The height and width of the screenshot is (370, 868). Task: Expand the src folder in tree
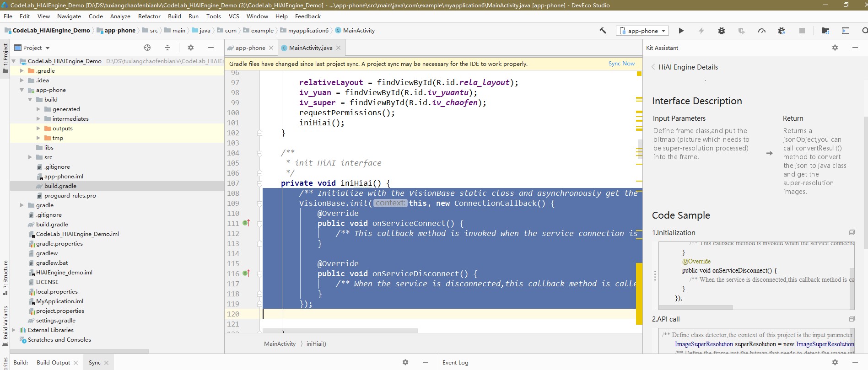[x=30, y=157]
